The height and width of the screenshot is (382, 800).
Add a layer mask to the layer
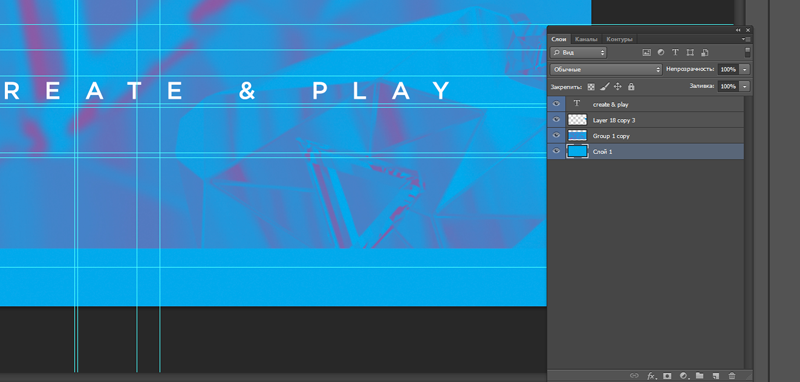click(667, 376)
